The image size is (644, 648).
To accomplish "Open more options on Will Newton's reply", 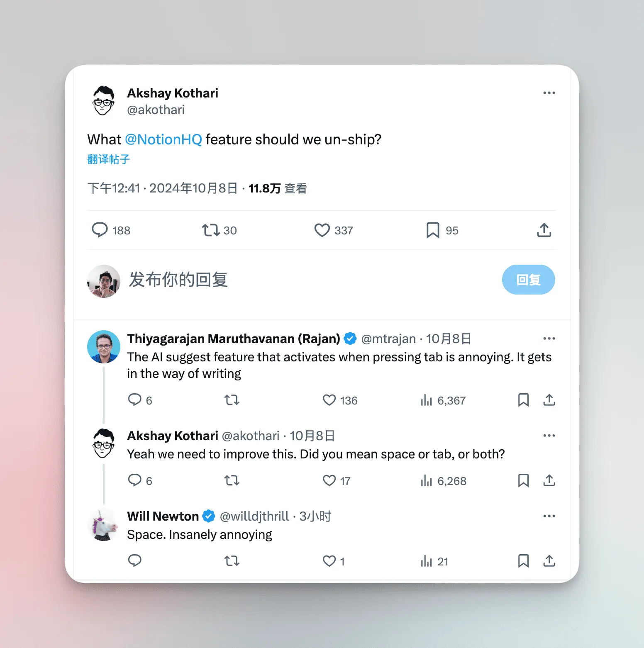I will coord(549,516).
